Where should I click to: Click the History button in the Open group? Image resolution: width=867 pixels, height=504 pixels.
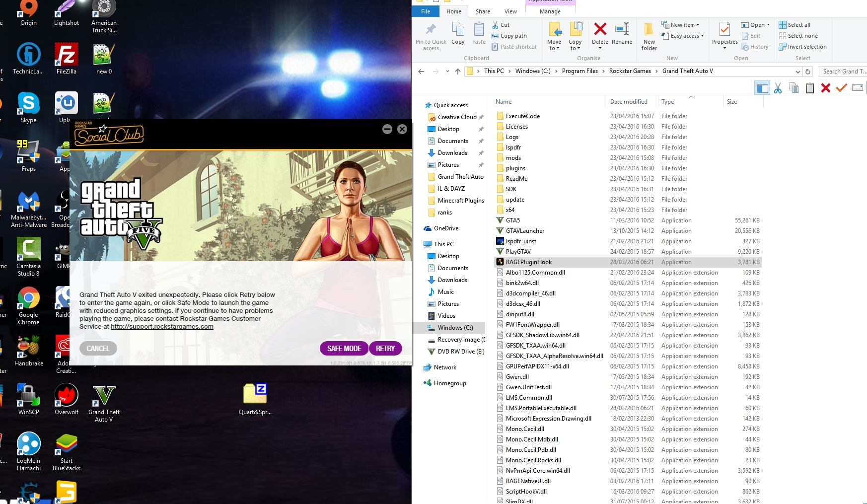[x=755, y=47]
